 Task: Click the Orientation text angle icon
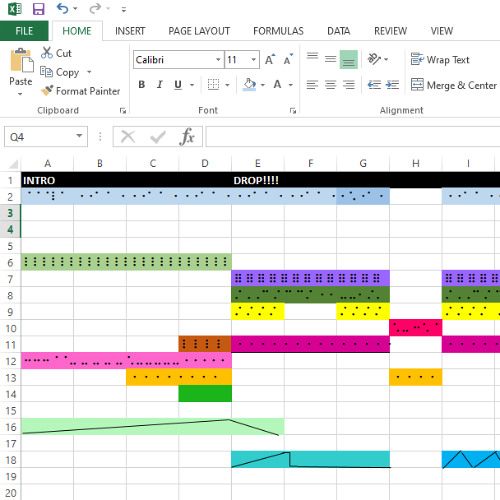(x=374, y=59)
